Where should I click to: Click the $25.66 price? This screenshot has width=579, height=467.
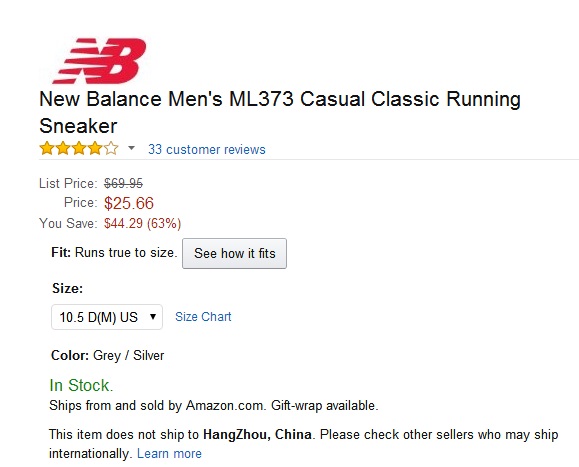(129, 203)
